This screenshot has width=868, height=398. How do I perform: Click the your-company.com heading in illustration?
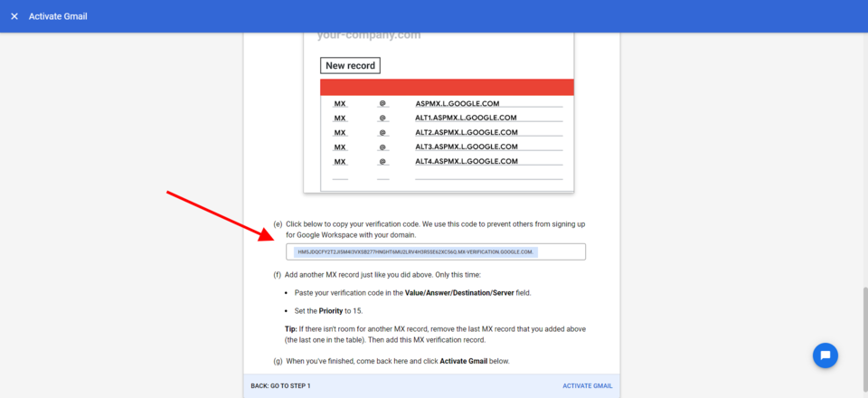click(368, 35)
